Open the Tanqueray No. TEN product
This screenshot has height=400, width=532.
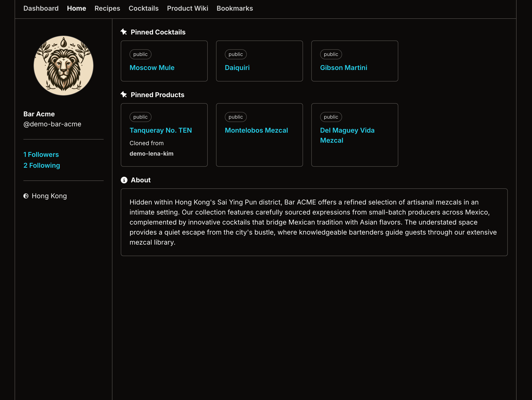click(x=161, y=130)
